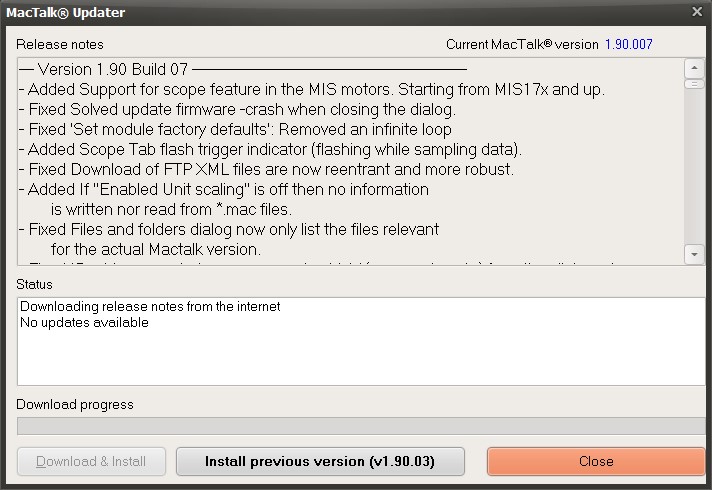Close the MacTalk Updater window with X

(697, 11)
